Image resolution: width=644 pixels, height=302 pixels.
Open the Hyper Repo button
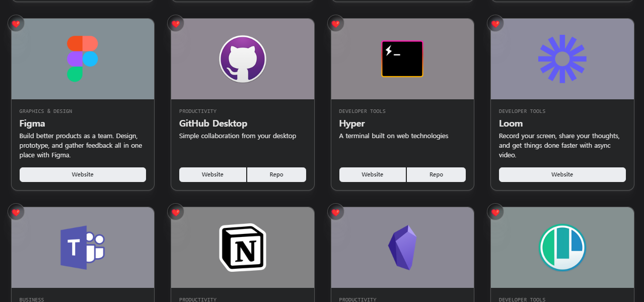click(x=436, y=174)
